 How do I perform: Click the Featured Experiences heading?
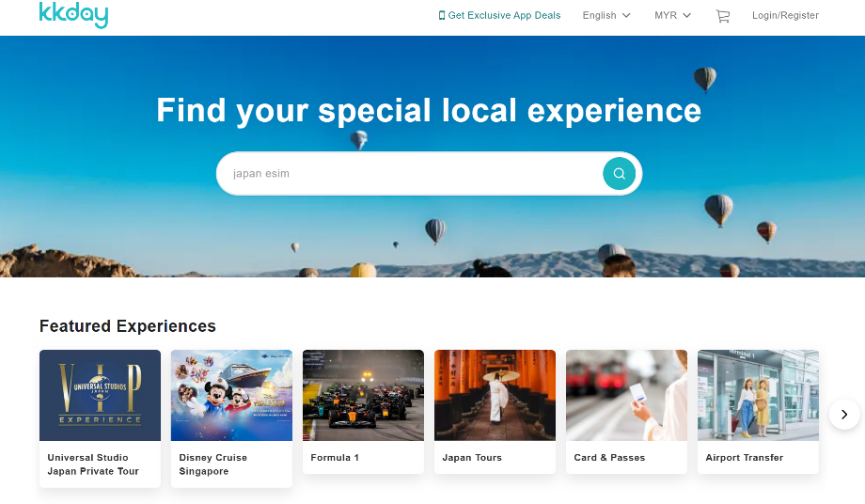click(128, 326)
